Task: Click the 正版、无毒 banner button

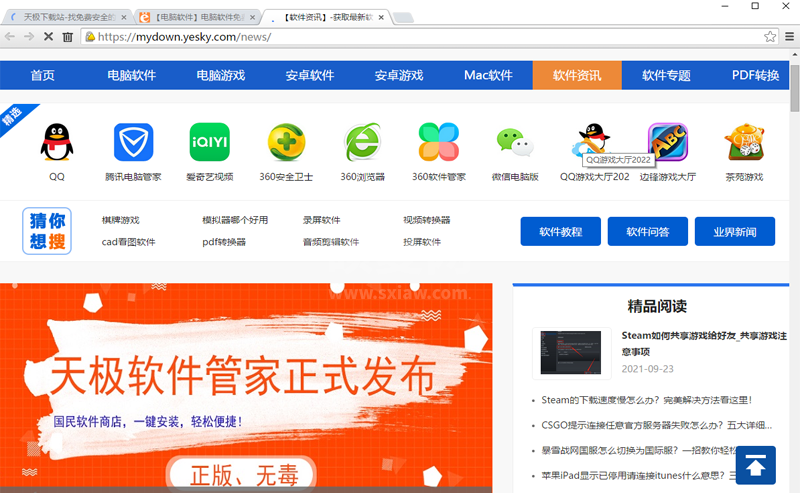Action: tap(243, 475)
